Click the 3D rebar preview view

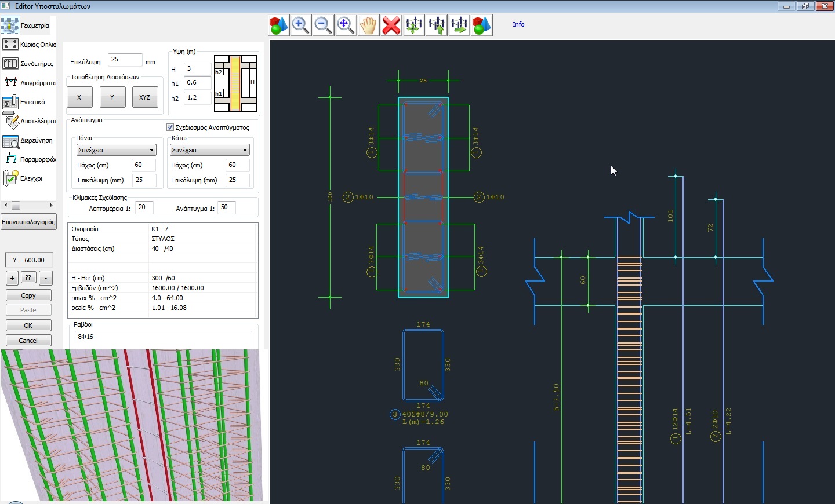pyautogui.click(x=132, y=425)
